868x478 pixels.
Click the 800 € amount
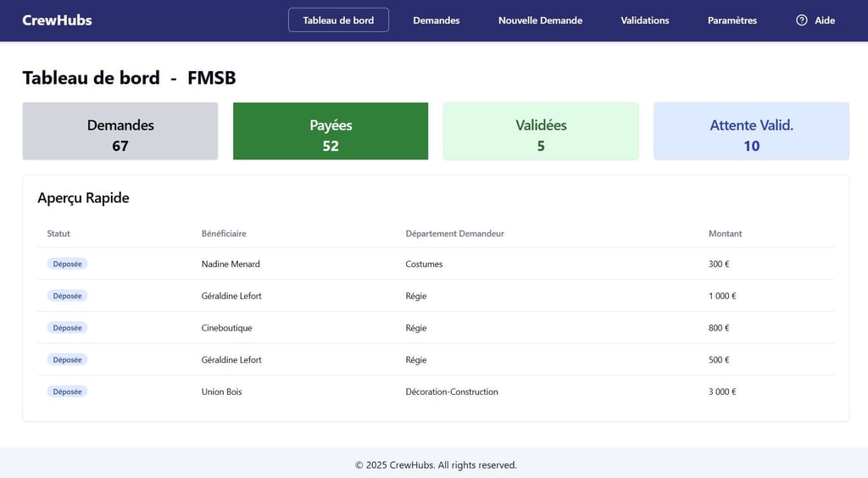[719, 327]
